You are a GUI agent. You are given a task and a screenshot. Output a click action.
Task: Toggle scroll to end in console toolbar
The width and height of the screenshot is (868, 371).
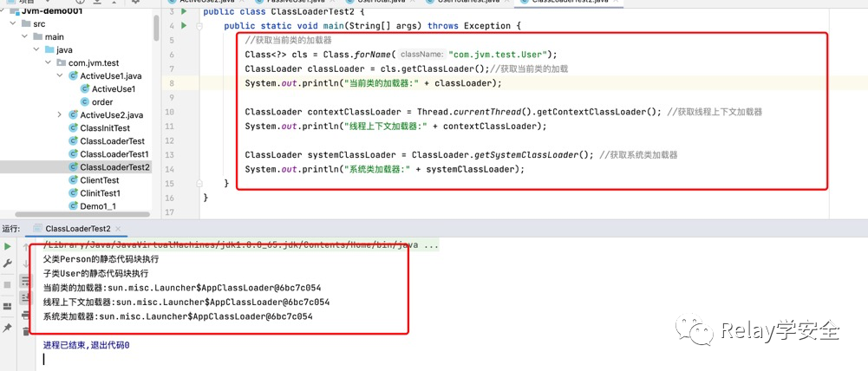pos(25,298)
